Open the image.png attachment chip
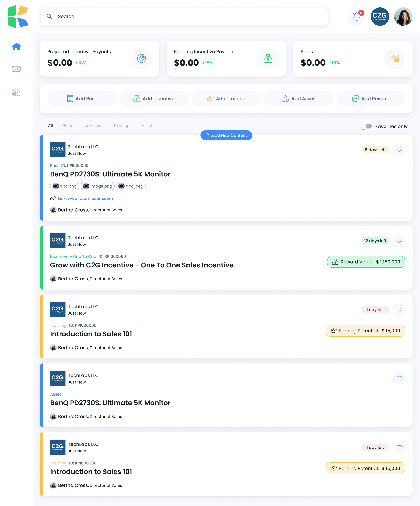420x506 pixels. 98,186
